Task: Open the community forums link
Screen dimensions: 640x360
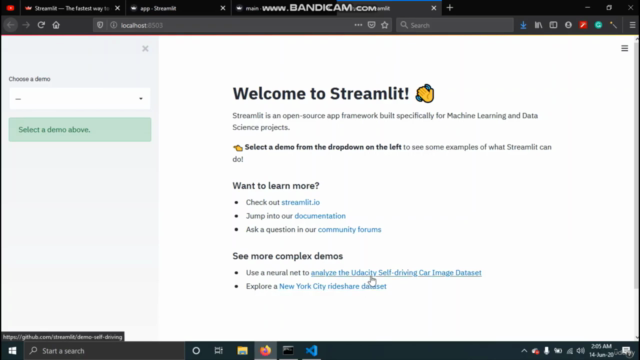Action: click(349, 229)
